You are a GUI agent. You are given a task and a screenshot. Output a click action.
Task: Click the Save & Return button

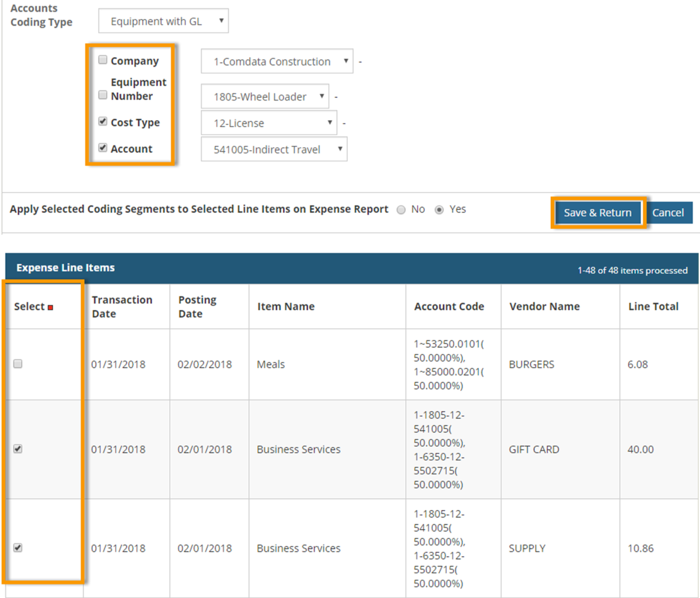(x=597, y=212)
